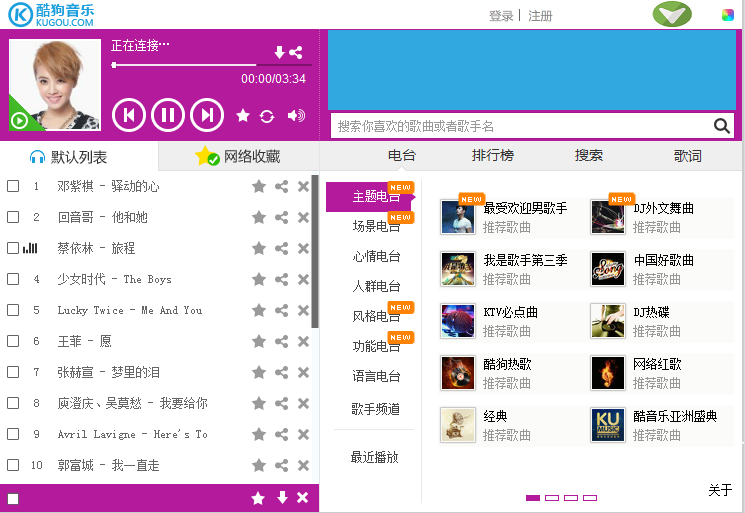Switch to the 默认列表 tab
The image size is (745, 513).
[x=79, y=156]
